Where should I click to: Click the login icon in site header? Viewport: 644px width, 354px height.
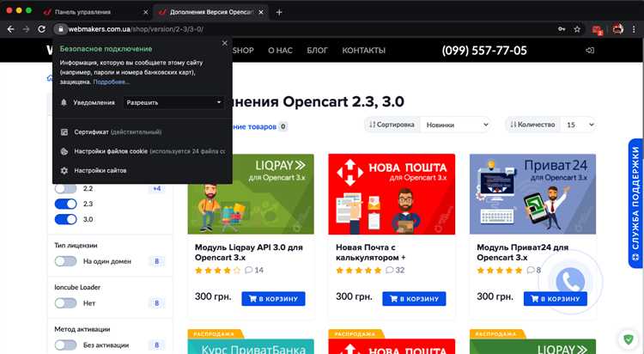click(x=589, y=50)
